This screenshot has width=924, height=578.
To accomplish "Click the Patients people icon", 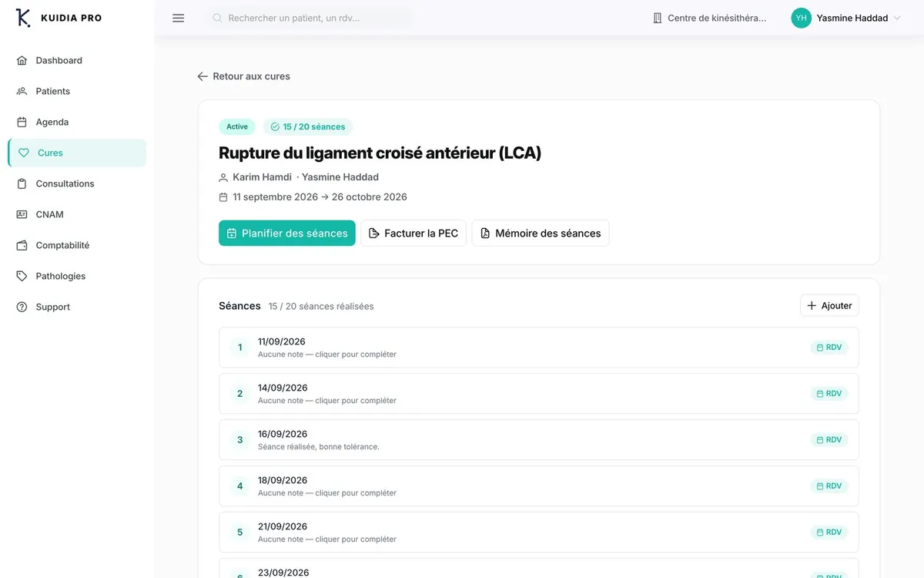I will (22, 91).
